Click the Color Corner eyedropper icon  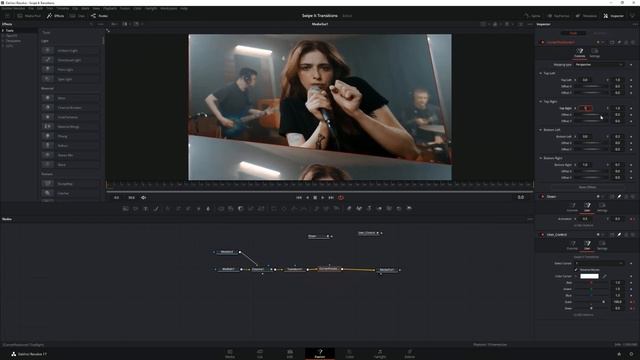(x=604, y=276)
